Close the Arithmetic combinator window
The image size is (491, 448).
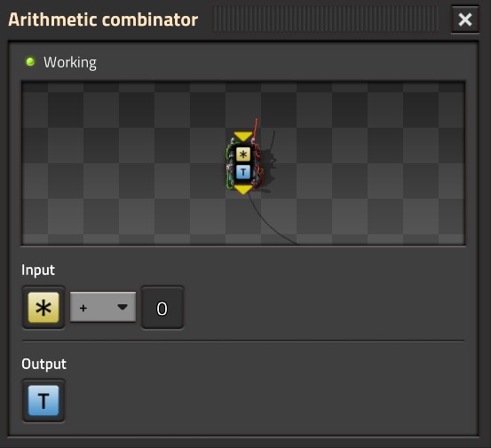(465, 20)
